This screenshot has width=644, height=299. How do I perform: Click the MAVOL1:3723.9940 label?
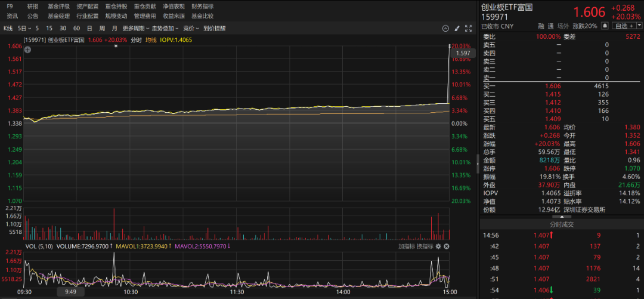tap(143, 246)
